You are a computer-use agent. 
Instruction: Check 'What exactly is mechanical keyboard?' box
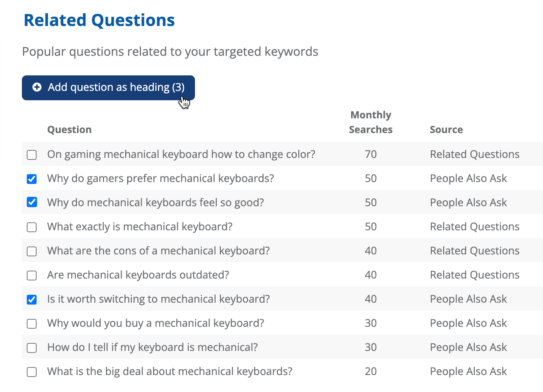click(x=32, y=227)
